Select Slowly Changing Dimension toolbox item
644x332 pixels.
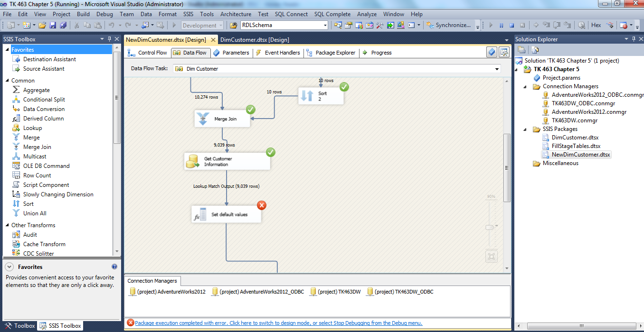[x=58, y=194]
